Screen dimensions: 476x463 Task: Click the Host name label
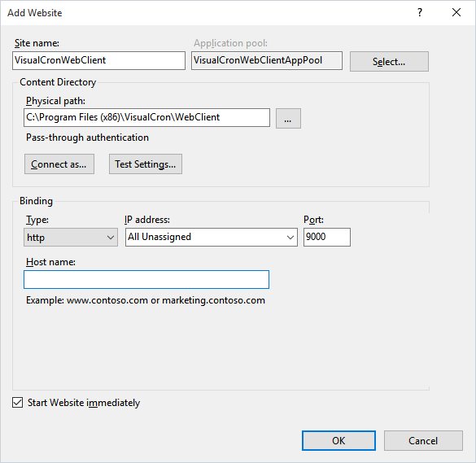click(x=50, y=262)
